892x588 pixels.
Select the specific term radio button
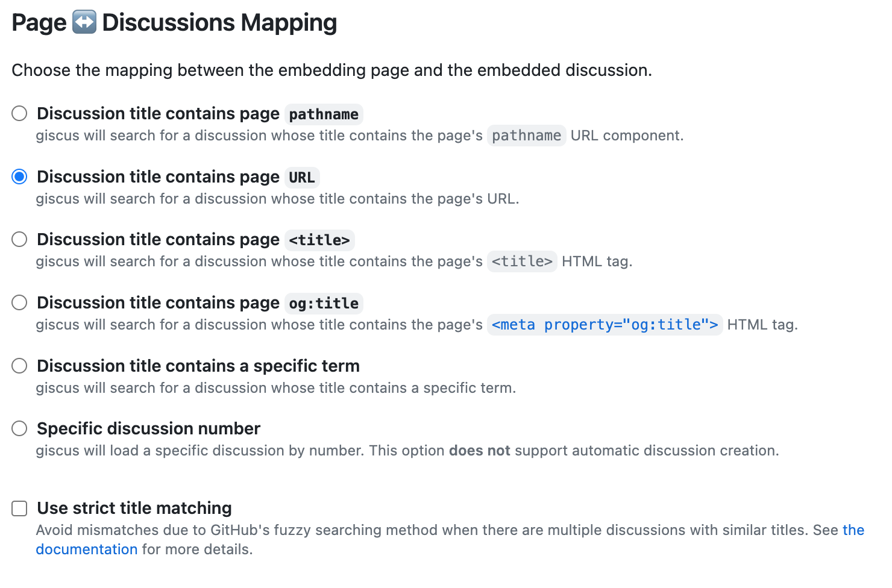point(19,366)
